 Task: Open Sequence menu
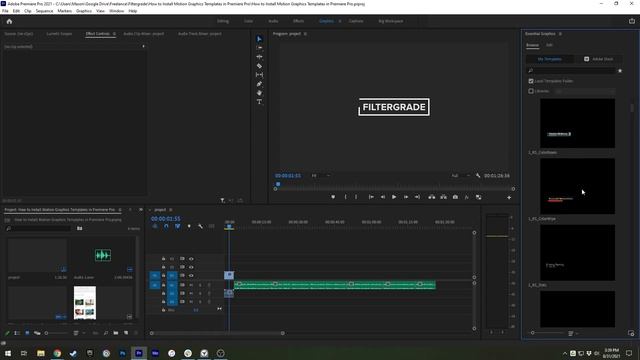tap(44, 11)
